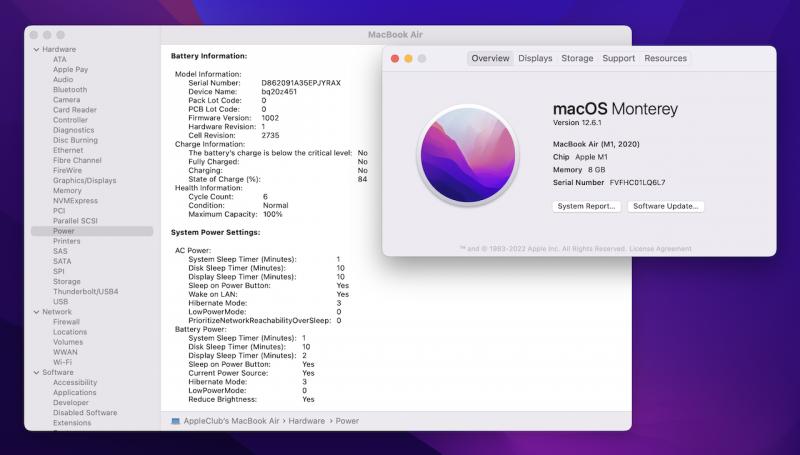Click the Maximum Capacity 100% value
The height and width of the screenshot is (455, 800).
pyautogui.click(x=272, y=214)
